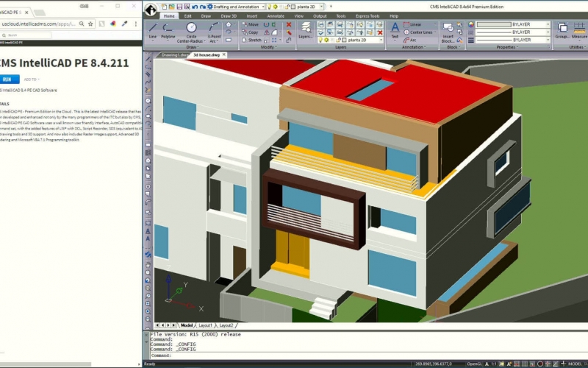Toggle the 1:1 annotation scale in status bar
This screenshot has height=368, width=588.
click(x=494, y=364)
